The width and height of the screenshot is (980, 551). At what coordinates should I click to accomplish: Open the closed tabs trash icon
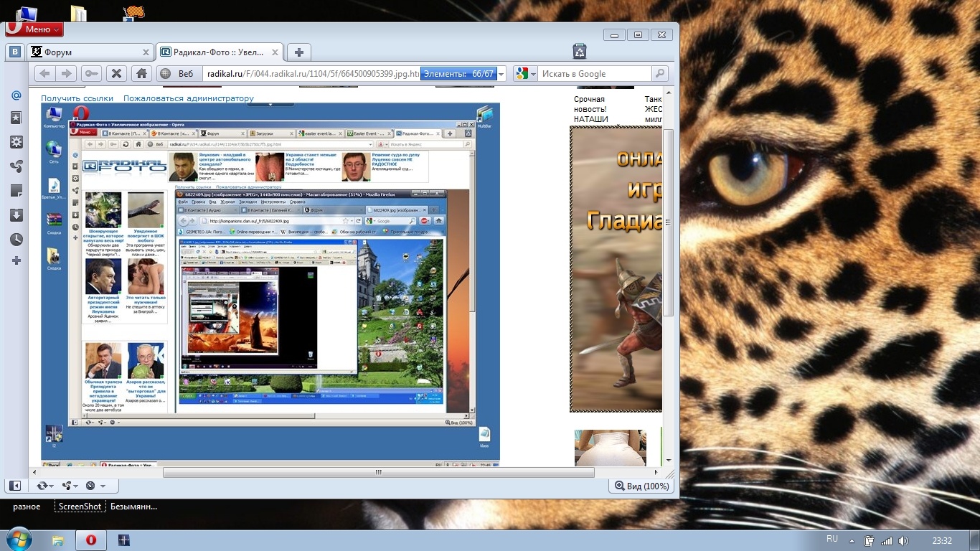(580, 51)
